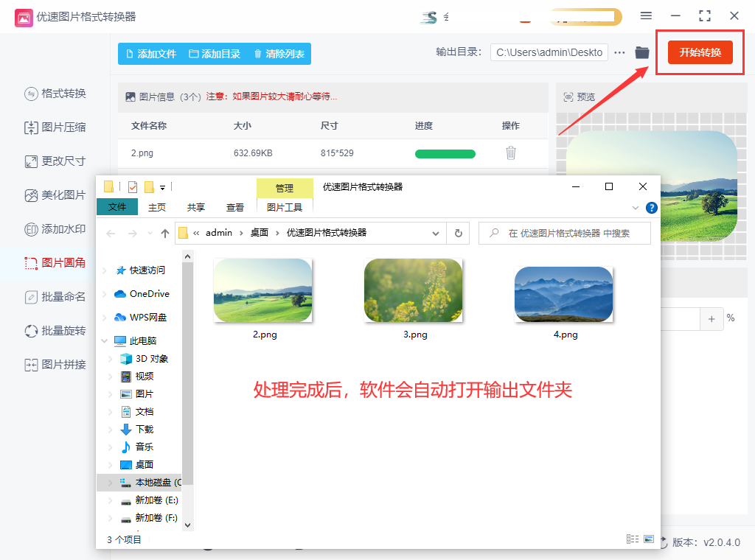Image resolution: width=755 pixels, height=560 pixels.
Task: Click the Explorer back arrow
Action: pyautogui.click(x=111, y=234)
